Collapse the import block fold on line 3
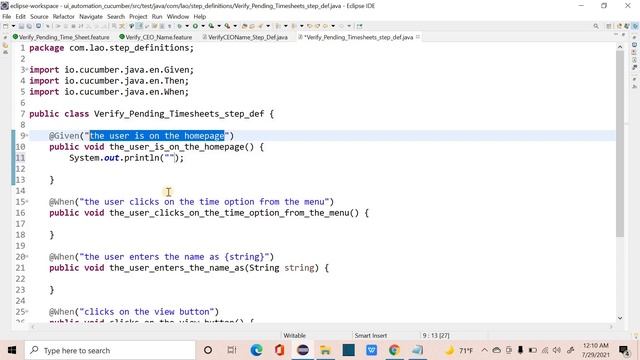Screen dimensions: 640x360 click(x=27, y=69)
